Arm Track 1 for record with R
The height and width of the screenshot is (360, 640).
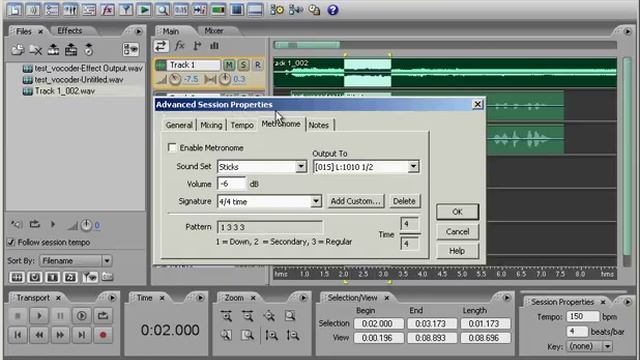(258, 65)
